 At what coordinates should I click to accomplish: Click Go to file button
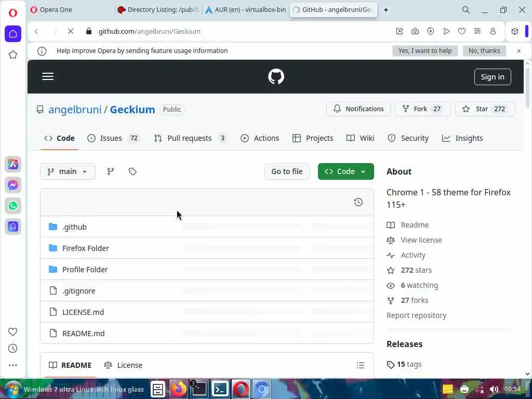tap(287, 171)
